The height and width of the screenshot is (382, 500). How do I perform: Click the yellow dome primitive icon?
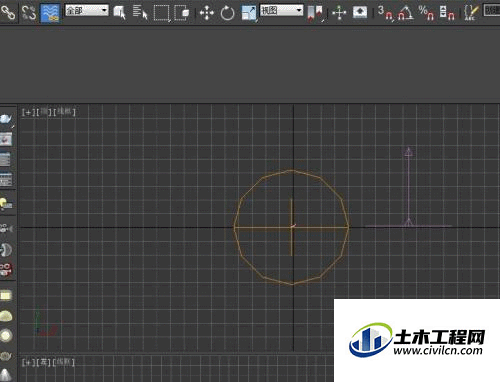[x=6, y=316]
